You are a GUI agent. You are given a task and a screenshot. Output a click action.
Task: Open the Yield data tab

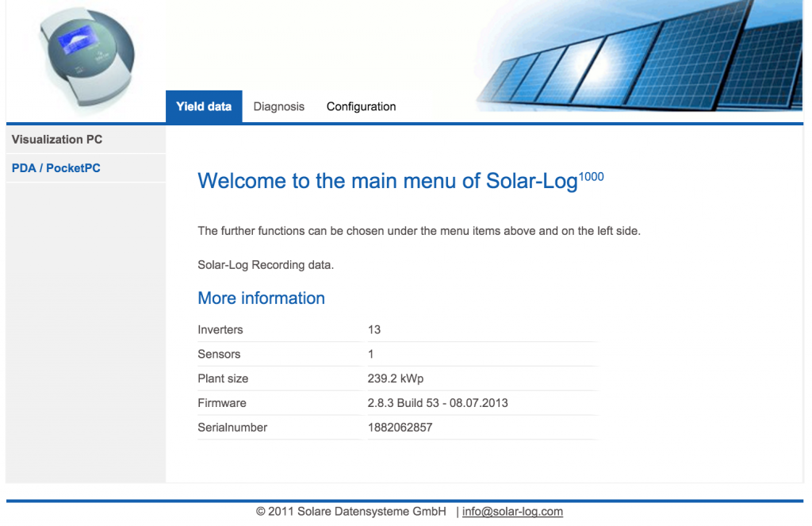coord(204,106)
